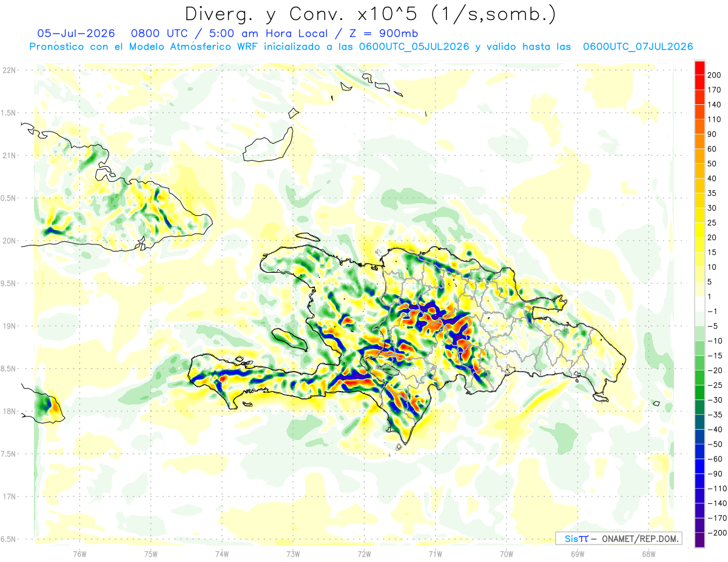Viewport: 728px width, 562px height.
Task: Click 'Pronóstico con el Modelo Atmósferico WRF' text
Action: [144, 47]
